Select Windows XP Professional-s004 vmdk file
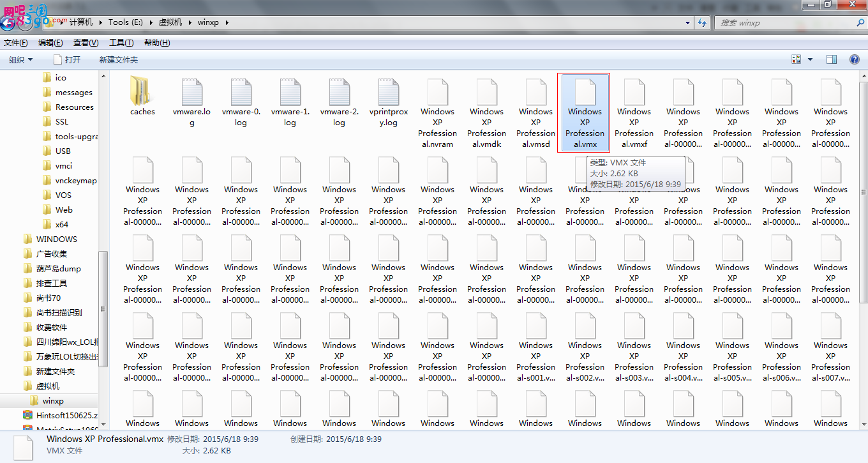Image resolution: width=868 pixels, height=463 pixels. click(x=683, y=347)
